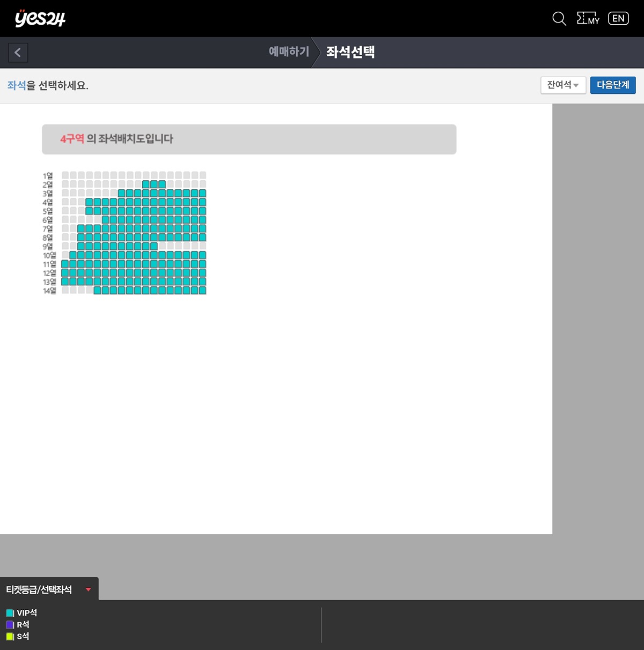Pick the leftmost available seat in row 3

pyautogui.click(x=122, y=193)
